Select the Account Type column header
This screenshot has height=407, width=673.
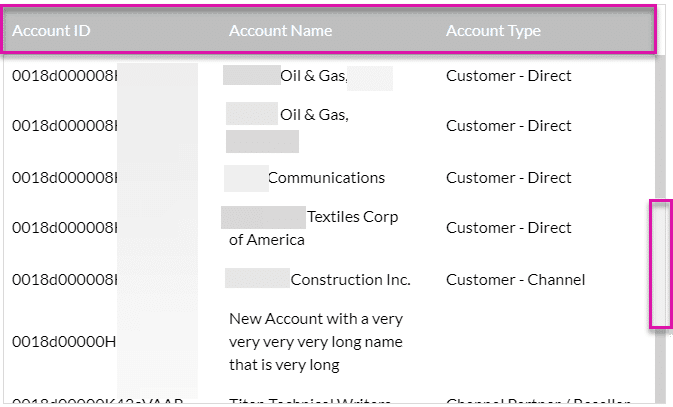[493, 31]
